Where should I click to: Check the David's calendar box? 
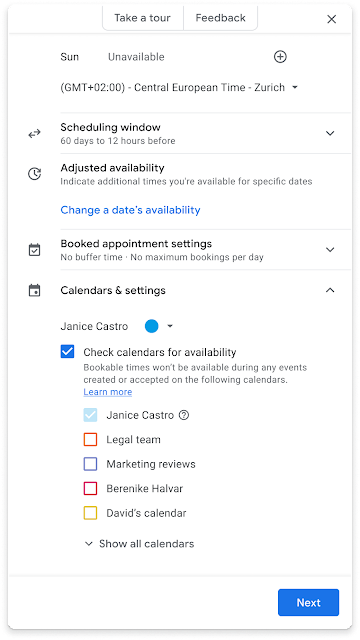(90, 513)
